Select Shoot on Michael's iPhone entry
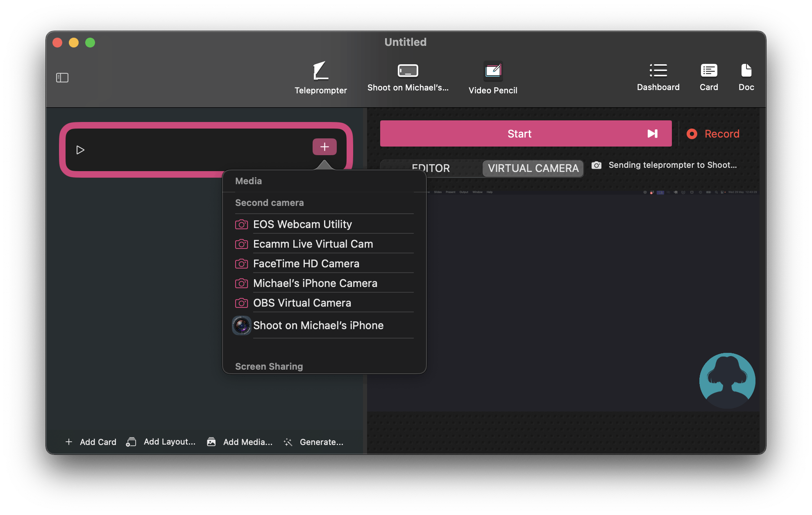812x515 pixels. click(318, 325)
